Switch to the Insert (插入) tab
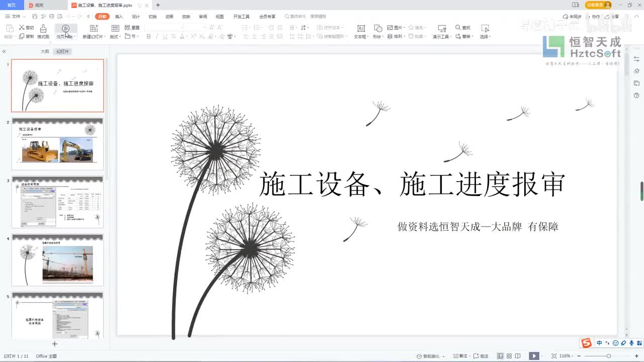This screenshot has width=644, height=362. point(119,17)
